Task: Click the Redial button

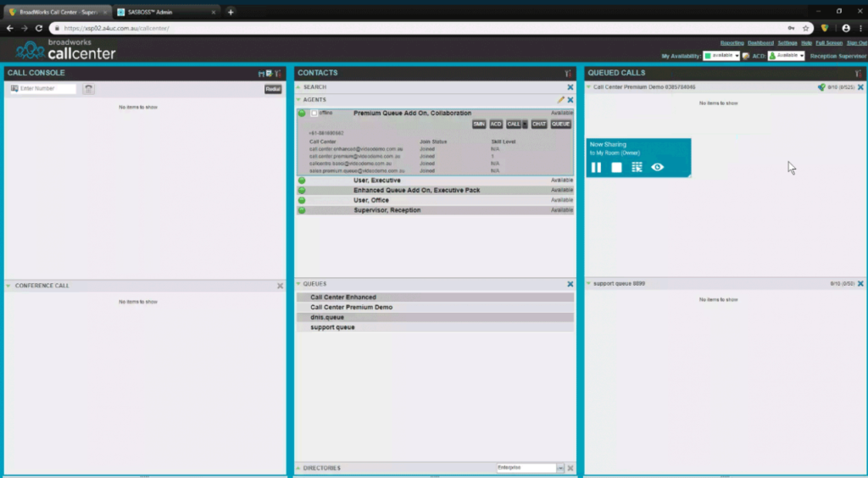Action: coord(273,89)
